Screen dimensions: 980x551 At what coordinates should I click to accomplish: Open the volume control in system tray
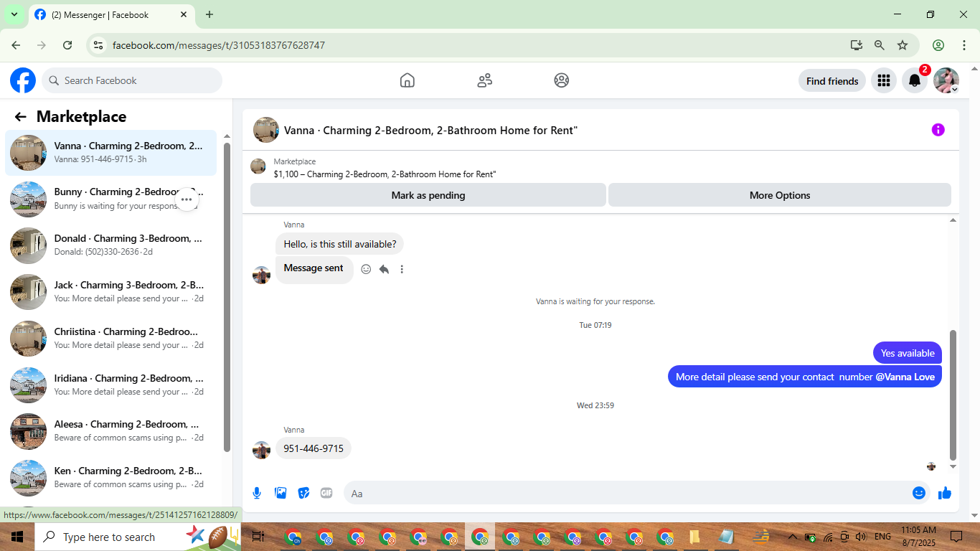pos(861,537)
